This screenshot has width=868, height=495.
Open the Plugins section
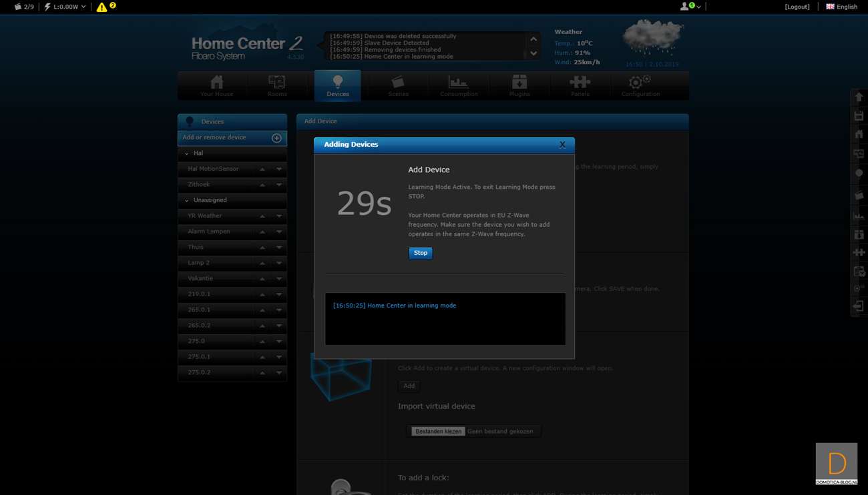(x=519, y=86)
